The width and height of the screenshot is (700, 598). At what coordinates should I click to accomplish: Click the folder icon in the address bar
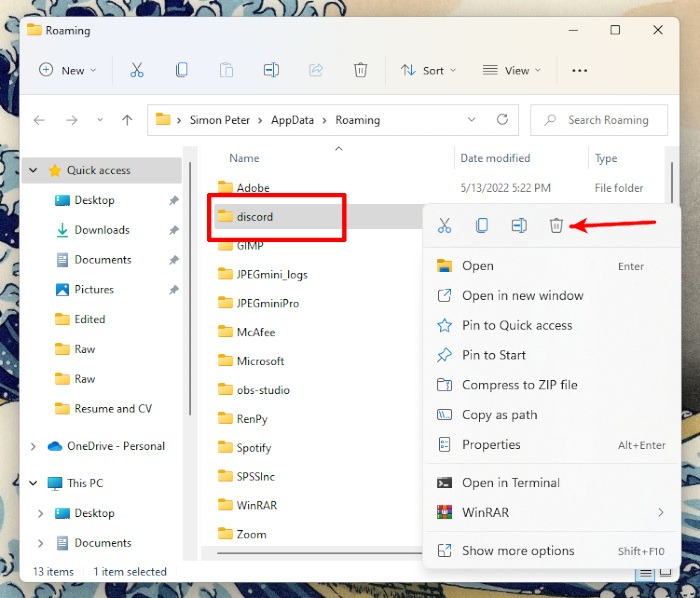(163, 119)
